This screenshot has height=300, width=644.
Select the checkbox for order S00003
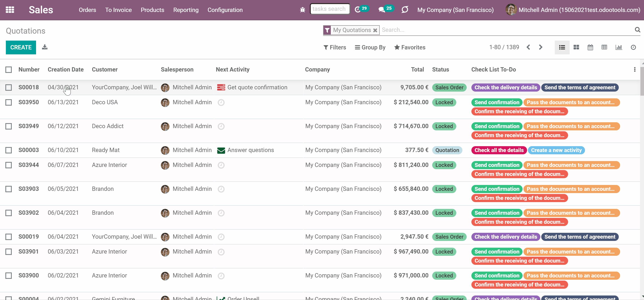point(9,150)
